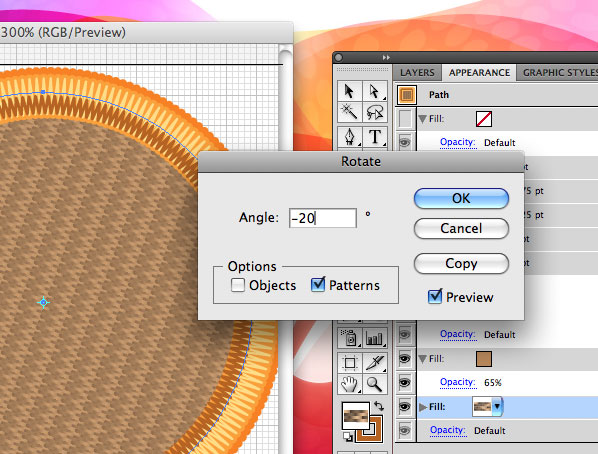Show visibility for the no-fill Fill row
Screen dimensions: 598x454
405,119
